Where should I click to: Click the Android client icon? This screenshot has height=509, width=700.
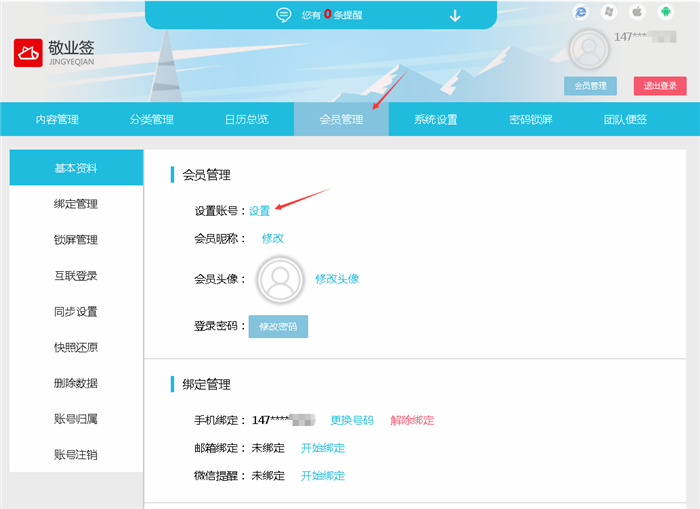click(665, 12)
